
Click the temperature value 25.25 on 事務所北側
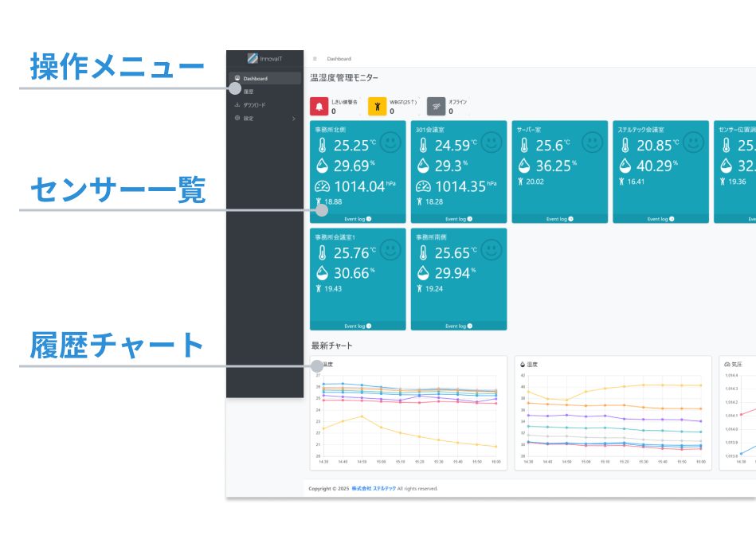click(x=354, y=145)
